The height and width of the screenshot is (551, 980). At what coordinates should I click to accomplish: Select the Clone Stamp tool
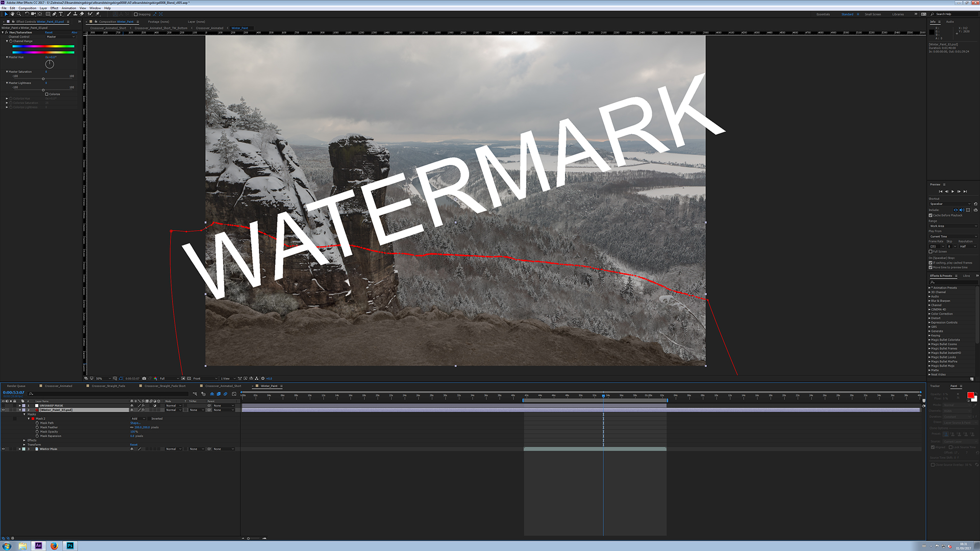[76, 14]
